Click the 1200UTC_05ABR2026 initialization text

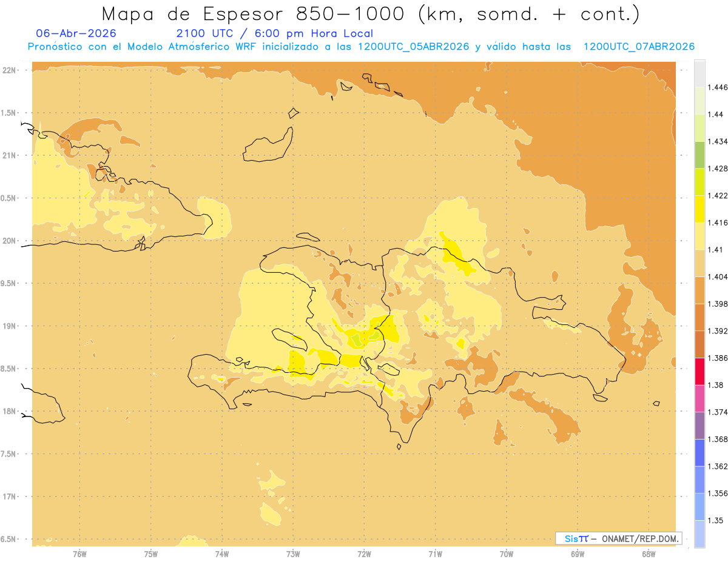point(413,47)
